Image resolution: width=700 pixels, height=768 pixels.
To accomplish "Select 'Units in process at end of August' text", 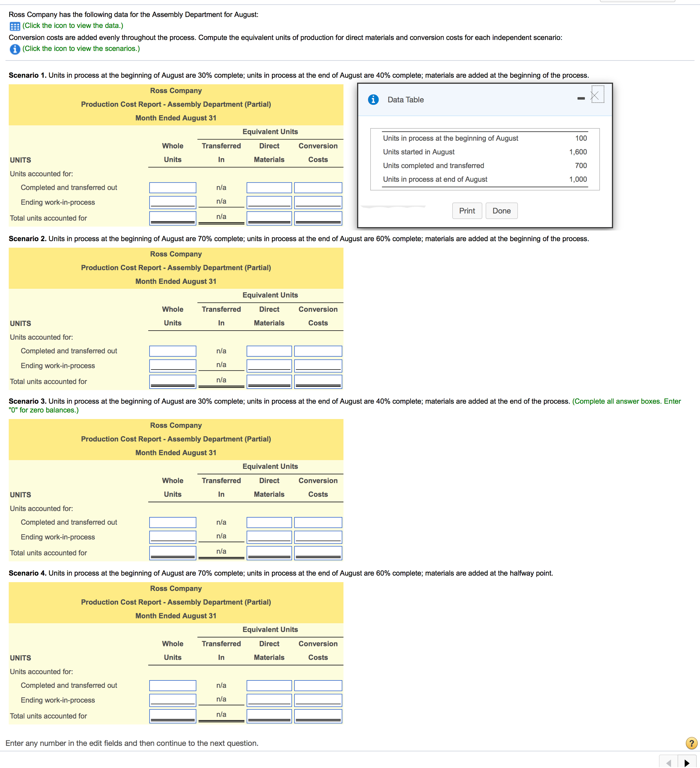I will 435,179.
